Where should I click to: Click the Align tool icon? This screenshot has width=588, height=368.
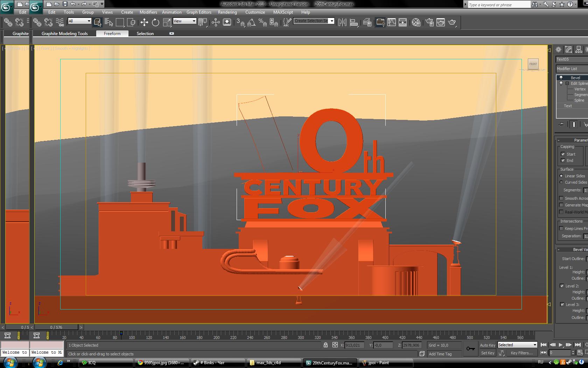[354, 22]
